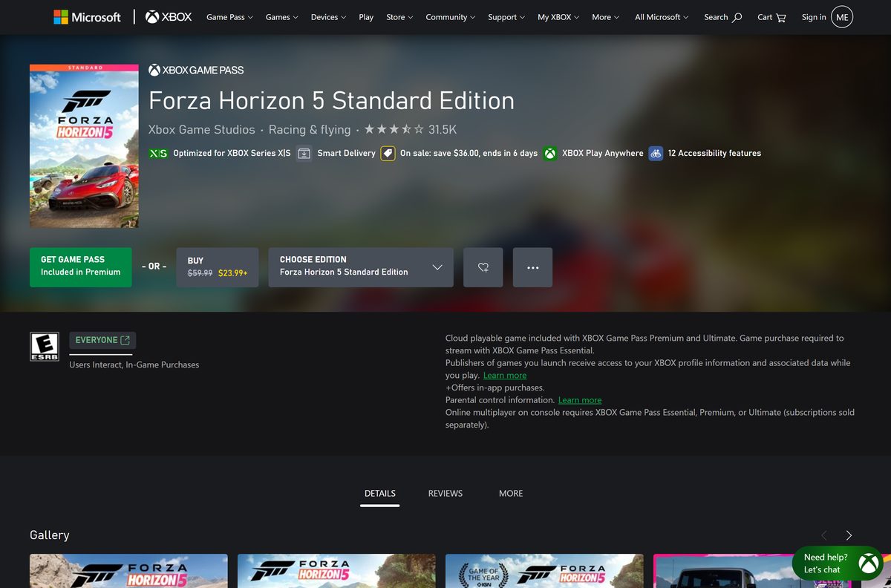Expand the Store menu
891x588 pixels.
[x=400, y=17]
